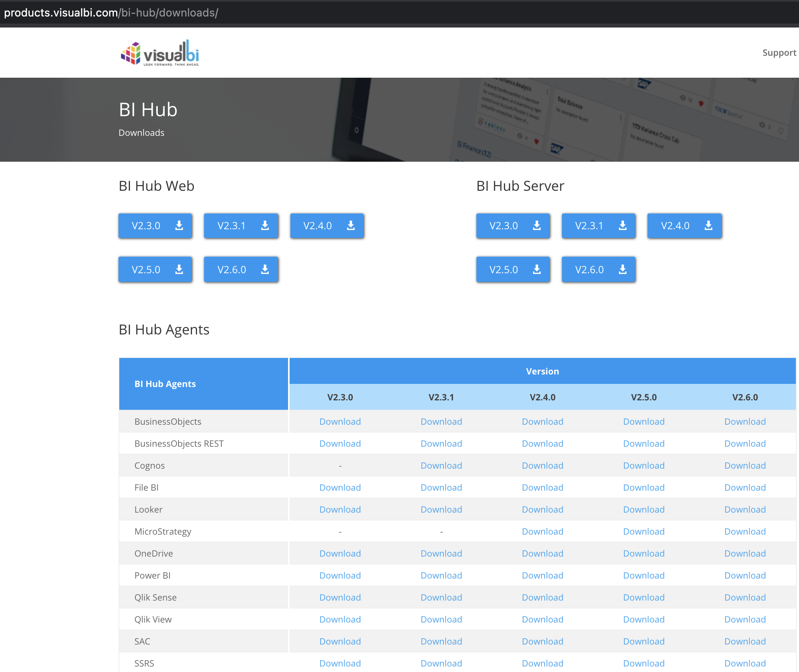Open the Support menu item
Viewport: 799px width, 672px height.
[779, 53]
